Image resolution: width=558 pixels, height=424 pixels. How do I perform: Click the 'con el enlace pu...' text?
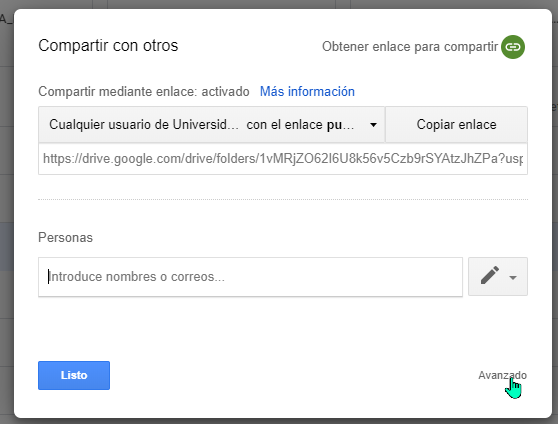point(300,125)
